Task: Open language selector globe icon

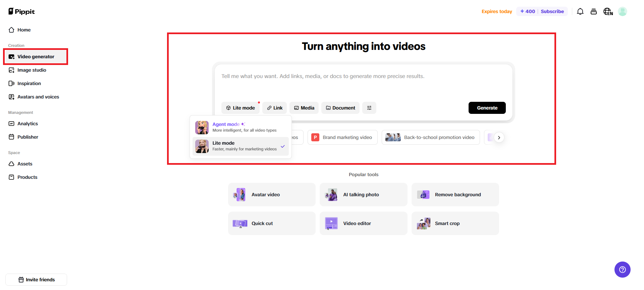Action: tap(608, 11)
